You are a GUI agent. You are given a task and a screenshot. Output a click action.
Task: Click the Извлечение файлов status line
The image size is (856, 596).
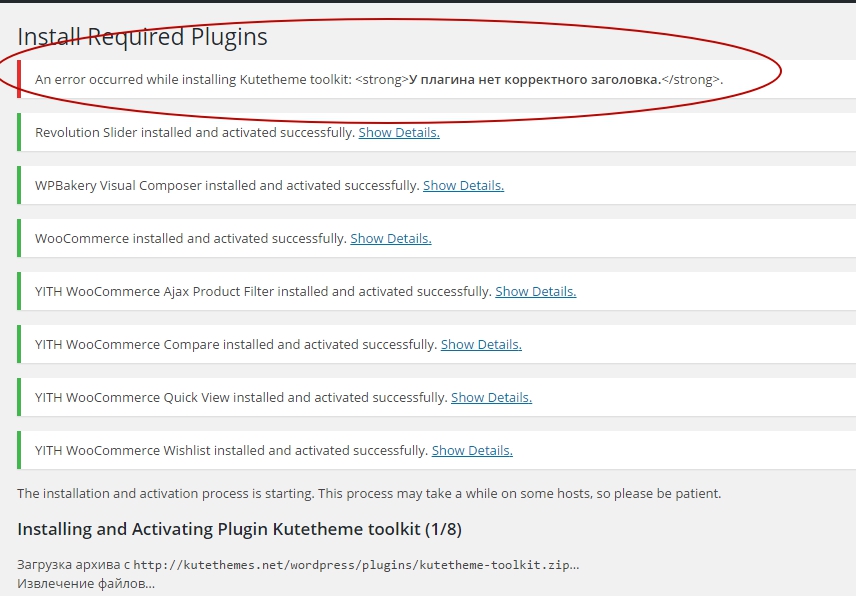click(86, 583)
